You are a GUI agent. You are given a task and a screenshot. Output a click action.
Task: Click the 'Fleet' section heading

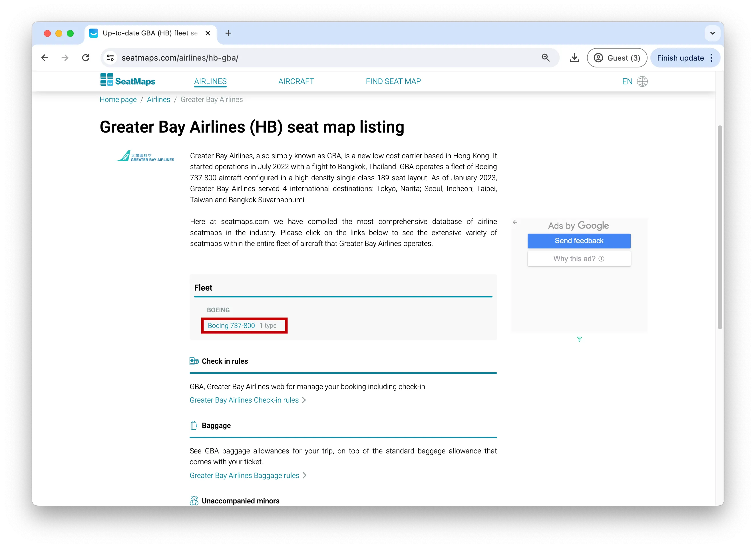203,288
